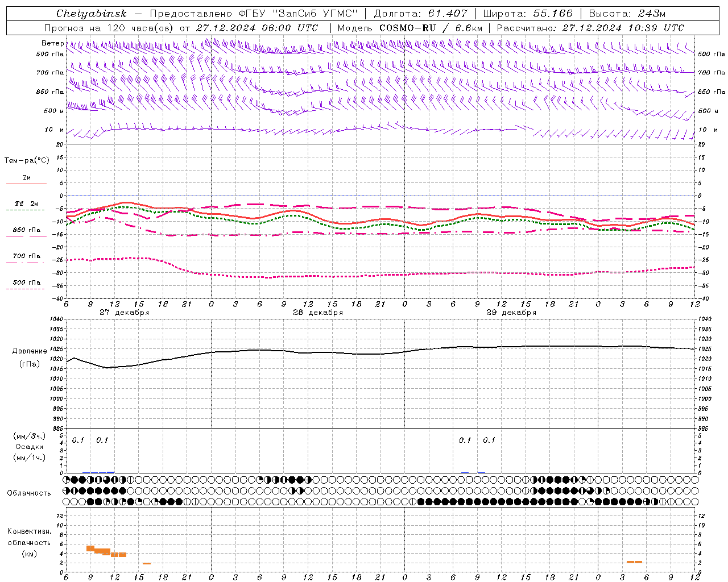
Task: Click the '(гПа)' unit under Давление
Action: 30,364
